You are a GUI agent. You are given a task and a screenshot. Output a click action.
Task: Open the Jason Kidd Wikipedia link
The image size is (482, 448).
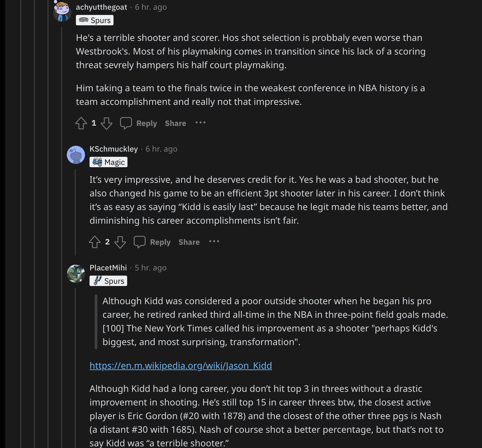(181, 366)
